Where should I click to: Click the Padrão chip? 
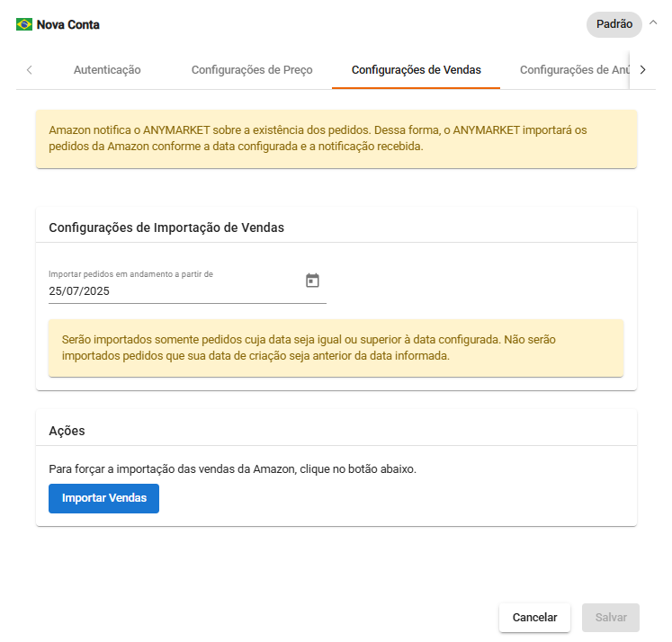(614, 24)
